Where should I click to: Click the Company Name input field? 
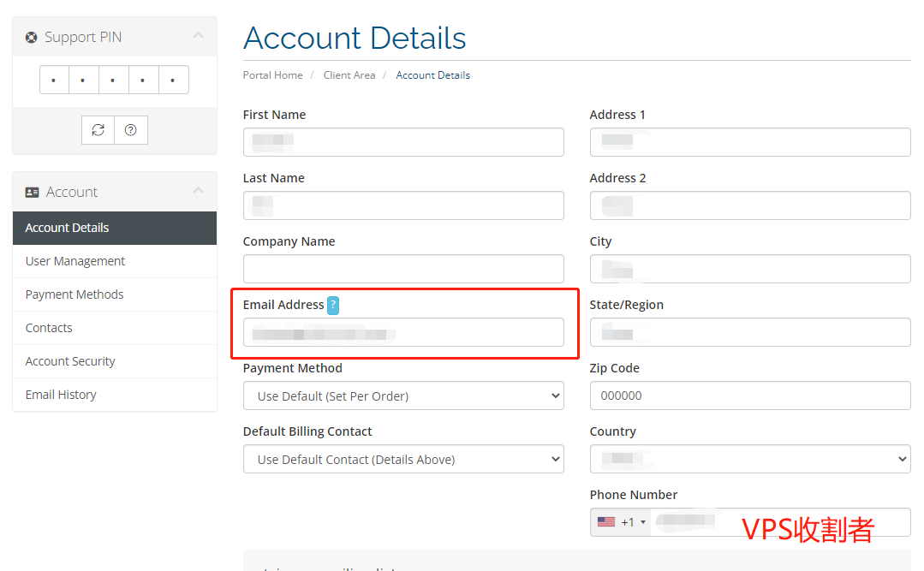pos(403,269)
